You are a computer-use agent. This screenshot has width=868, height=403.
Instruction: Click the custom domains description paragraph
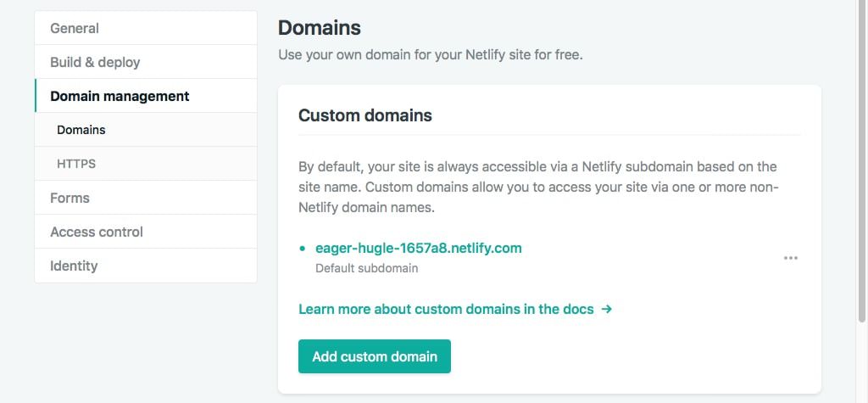pos(537,187)
